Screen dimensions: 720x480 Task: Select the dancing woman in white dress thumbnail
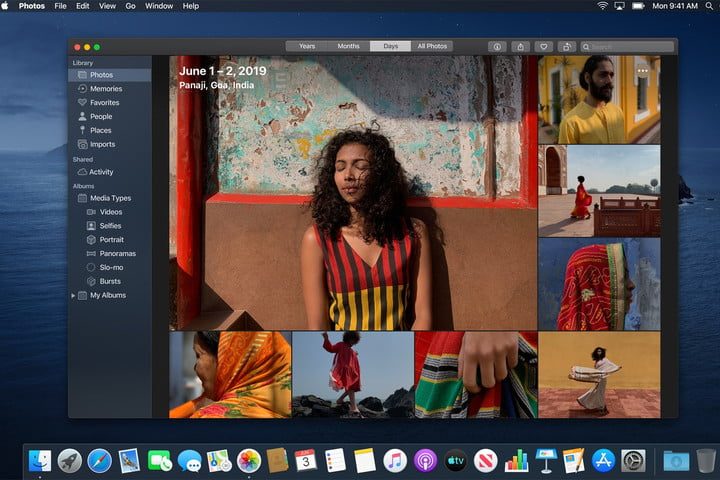[x=599, y=374]
